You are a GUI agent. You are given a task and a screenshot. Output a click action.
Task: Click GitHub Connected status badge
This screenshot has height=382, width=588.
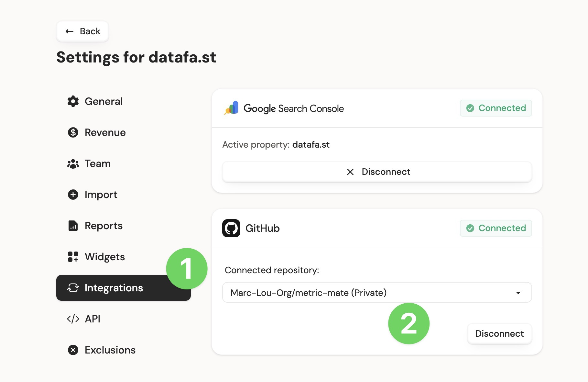pos(496,228)
